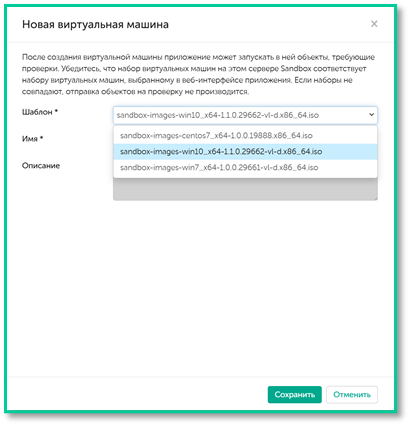Screen dimensions: 410x426
Task: Select the centos7_x64-1.0.0.19888 image option
Action: point(245,136)
